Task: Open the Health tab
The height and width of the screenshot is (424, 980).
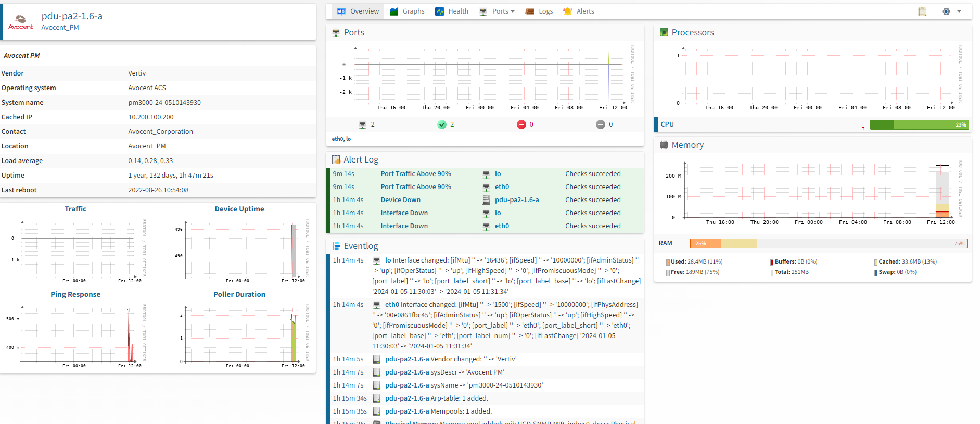Action: point(452,11)
